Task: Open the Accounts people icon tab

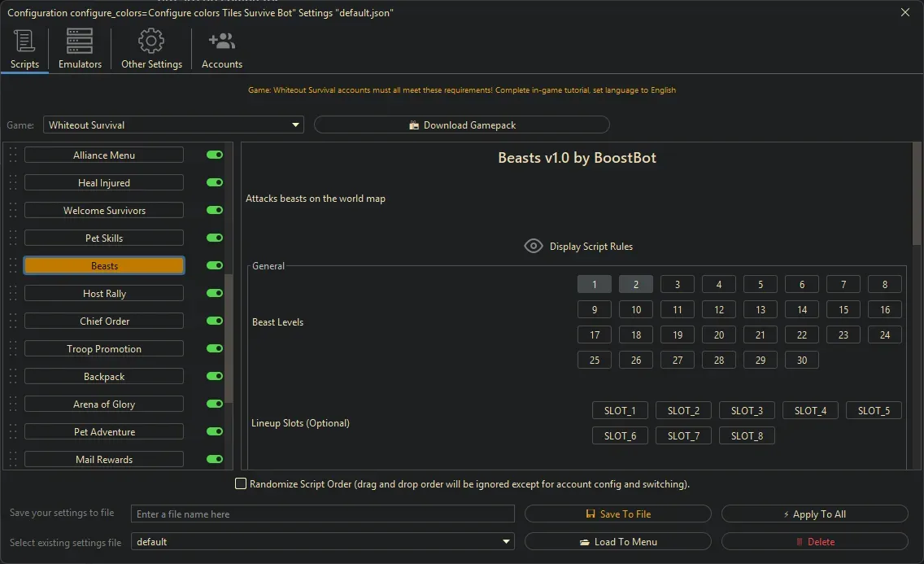Action: click(221, 41)
